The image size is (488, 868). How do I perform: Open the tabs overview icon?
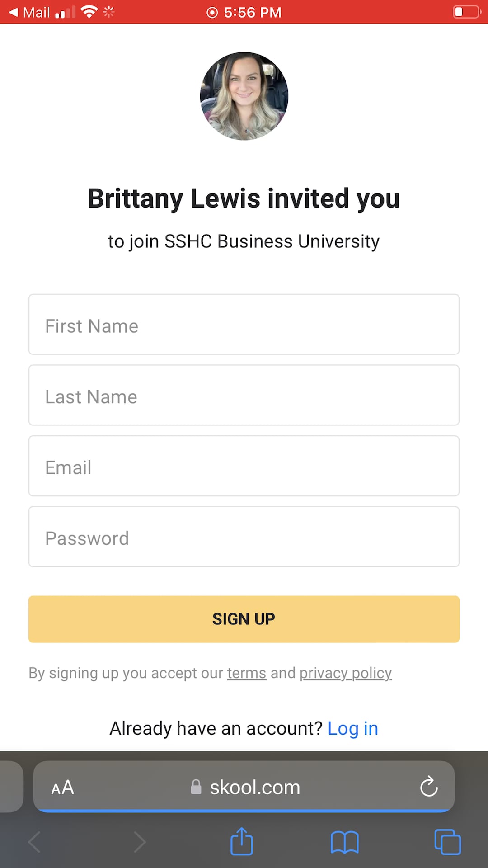point(447,842)
